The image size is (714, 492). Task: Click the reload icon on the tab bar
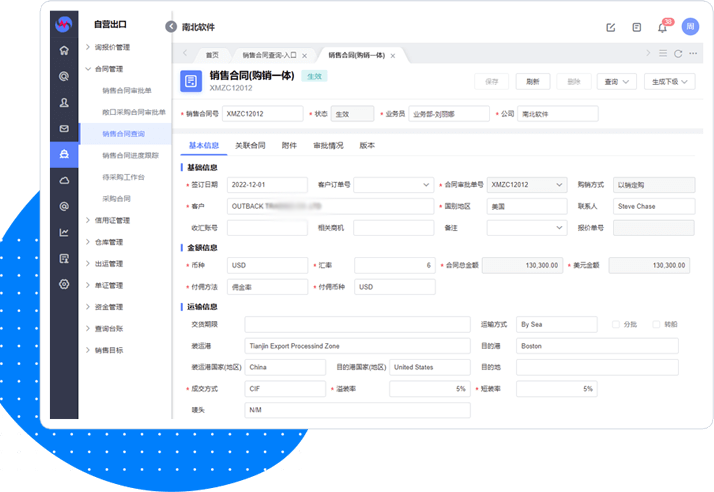[678, 54]
